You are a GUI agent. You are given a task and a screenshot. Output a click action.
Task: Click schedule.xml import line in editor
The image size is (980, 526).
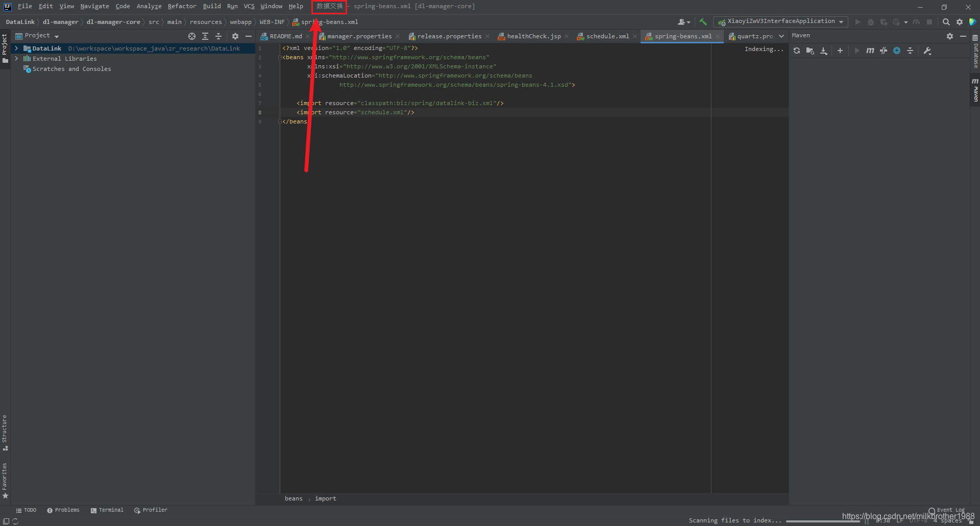point(356,112)
